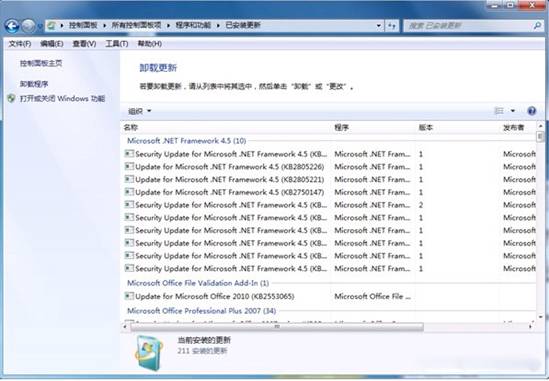Select Update for .NET Framework 4.5 (KB2805226)
Screen dimensions: 549x381
coord(230,167)
